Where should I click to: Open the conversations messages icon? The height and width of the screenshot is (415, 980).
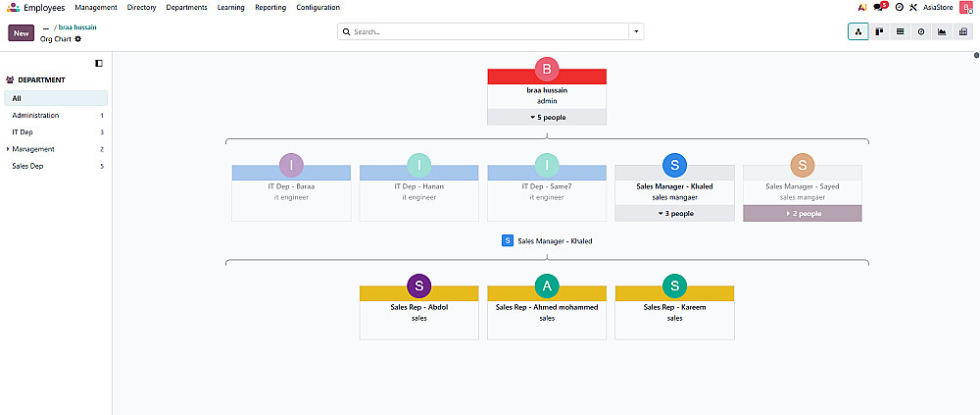pos(880,8)
